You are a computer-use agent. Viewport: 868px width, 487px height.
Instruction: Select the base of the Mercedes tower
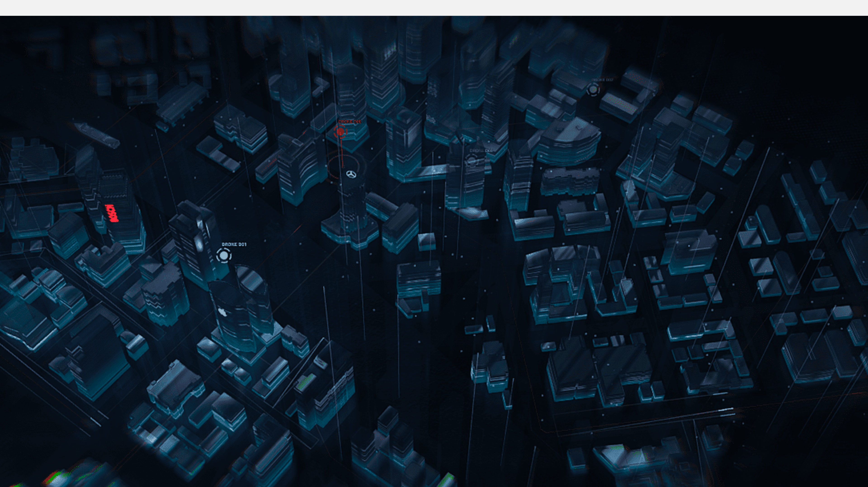coord(350,232)
